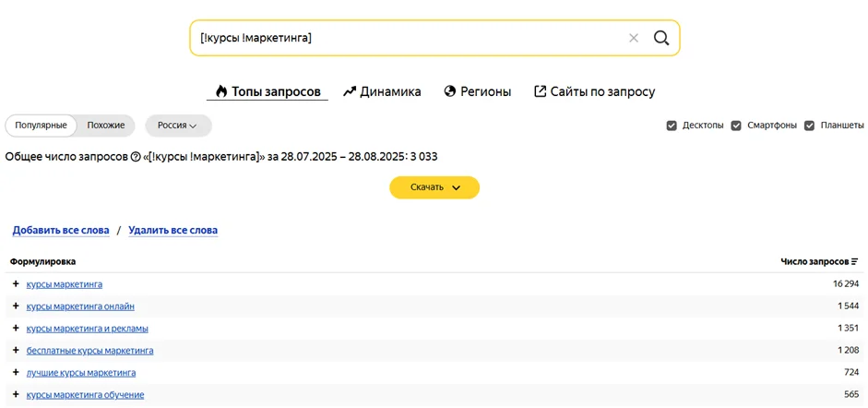868x408 pixels.
Task: Select the Популярные toggle option
Action: coord(41,126)
